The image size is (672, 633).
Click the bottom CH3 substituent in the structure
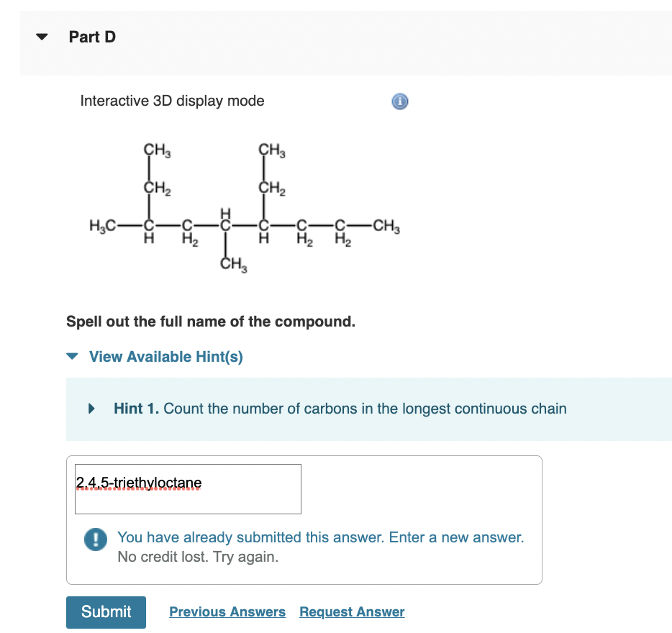point(233,263)
